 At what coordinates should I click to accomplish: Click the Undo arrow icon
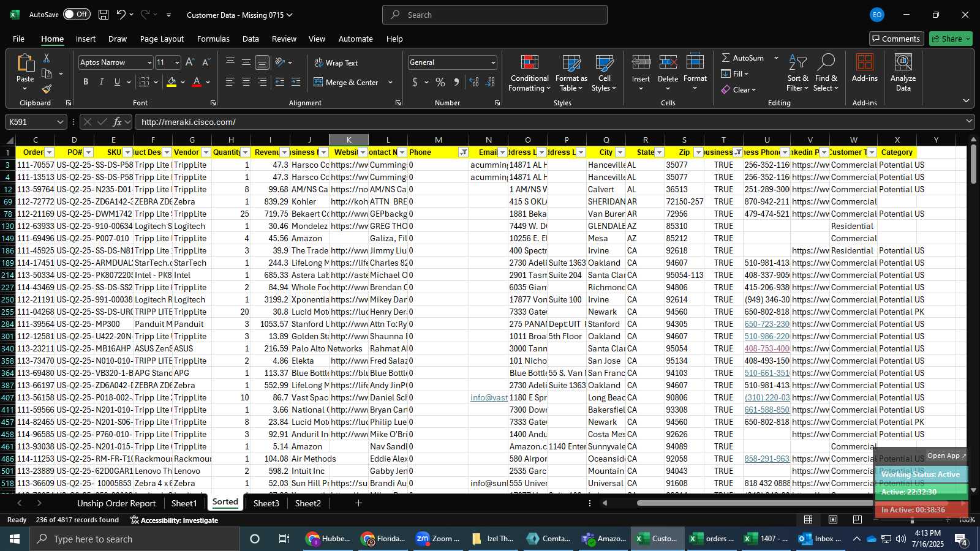pyautogui.click(x=121, y=15)
